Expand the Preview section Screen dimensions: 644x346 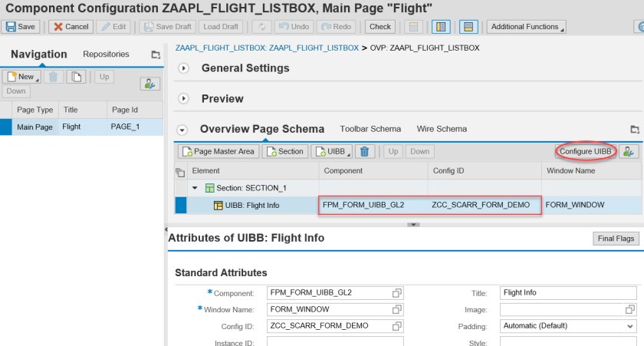point(183,99)
